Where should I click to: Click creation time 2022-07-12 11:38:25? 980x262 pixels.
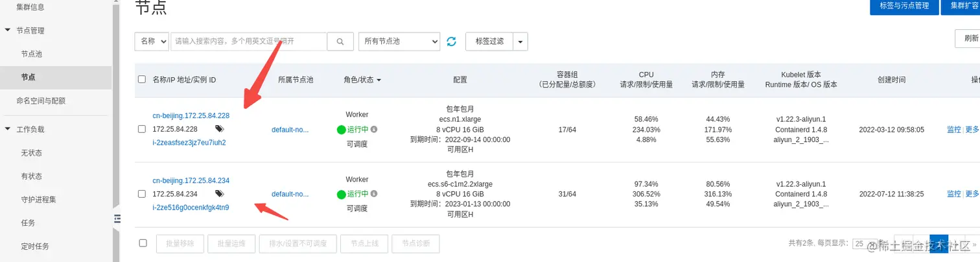[x=891, y=194]
